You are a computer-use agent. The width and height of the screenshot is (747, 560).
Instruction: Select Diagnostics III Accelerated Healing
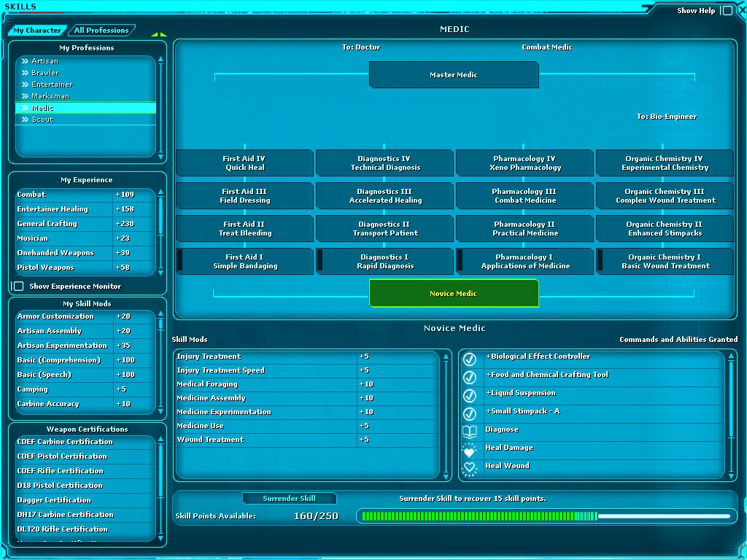(385, 195)
